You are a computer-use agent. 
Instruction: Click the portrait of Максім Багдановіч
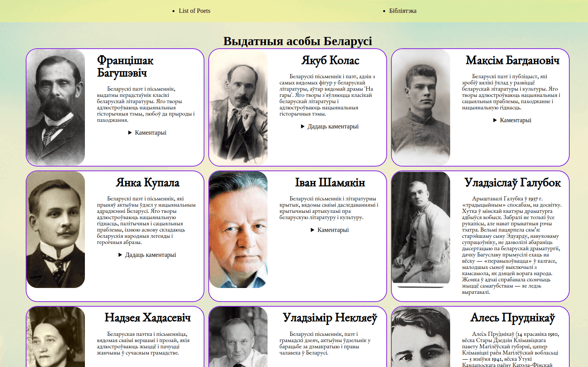point(421,107)
